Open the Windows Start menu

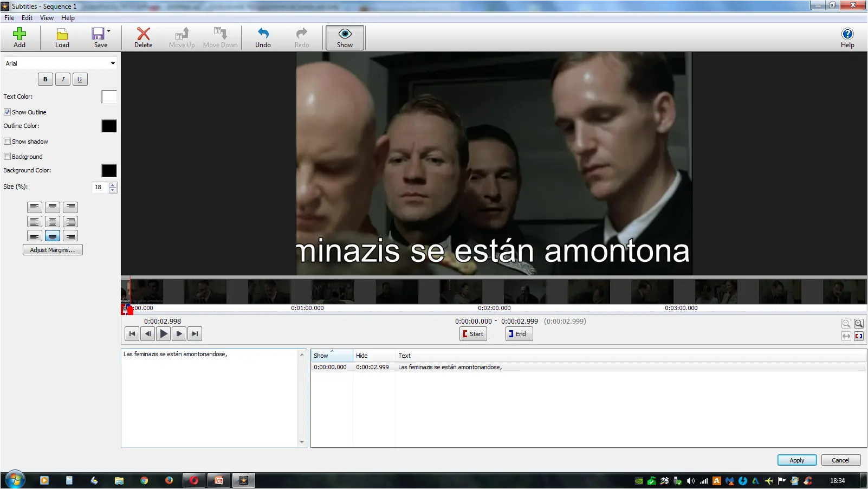(15, 480)
